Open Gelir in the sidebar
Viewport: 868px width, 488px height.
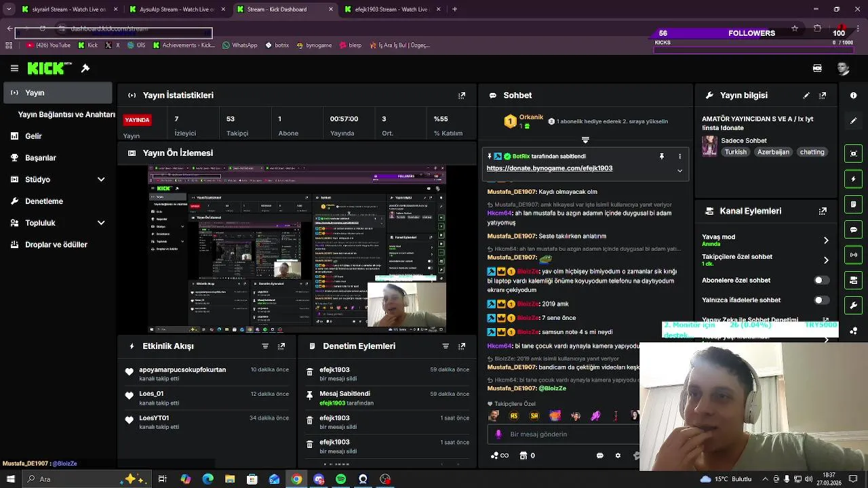(x=58, y=136)
